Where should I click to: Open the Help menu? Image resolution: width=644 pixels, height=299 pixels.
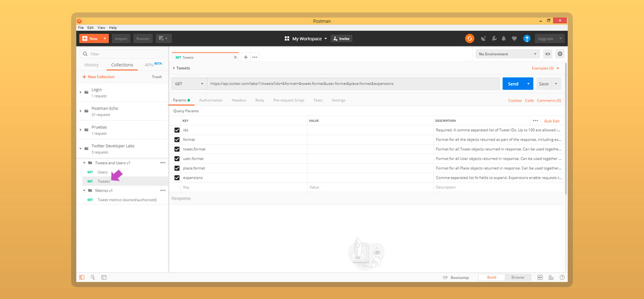(113, 27)
